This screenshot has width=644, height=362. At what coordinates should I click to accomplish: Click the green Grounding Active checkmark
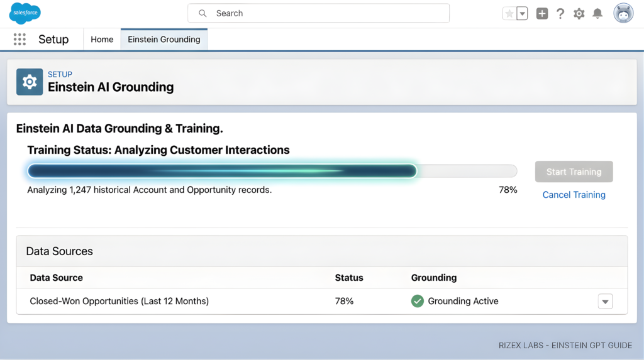[417, 301]
